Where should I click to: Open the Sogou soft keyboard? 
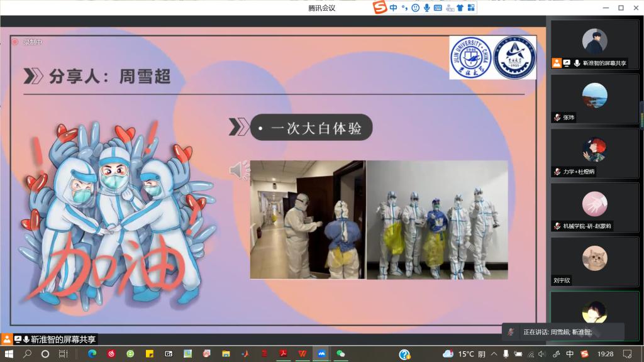(x=438, y=8)
